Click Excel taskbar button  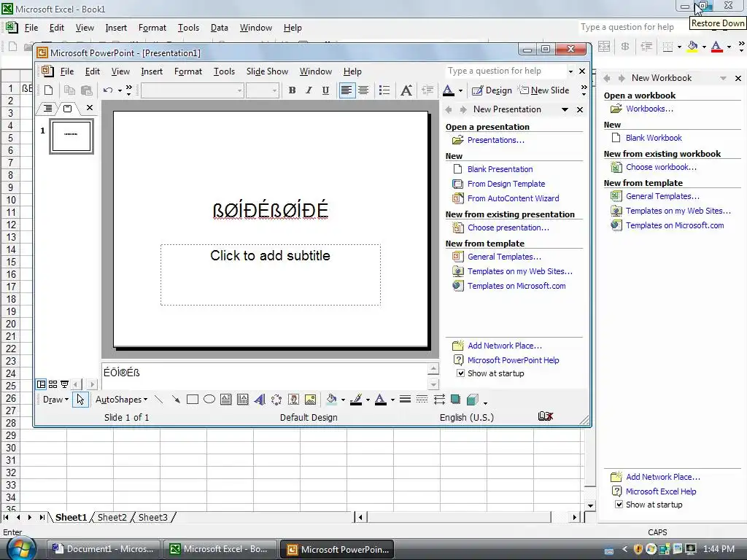tap(222, 549)
